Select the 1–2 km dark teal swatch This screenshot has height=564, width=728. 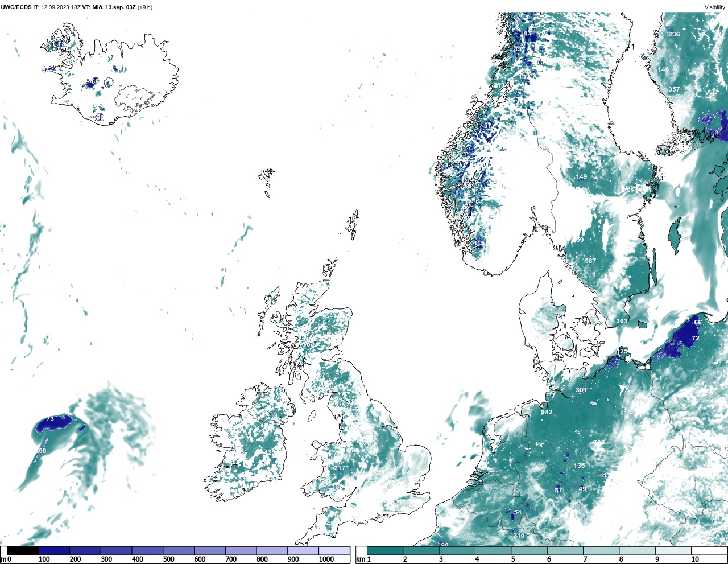pyautogui.click(x=385, y=551)
